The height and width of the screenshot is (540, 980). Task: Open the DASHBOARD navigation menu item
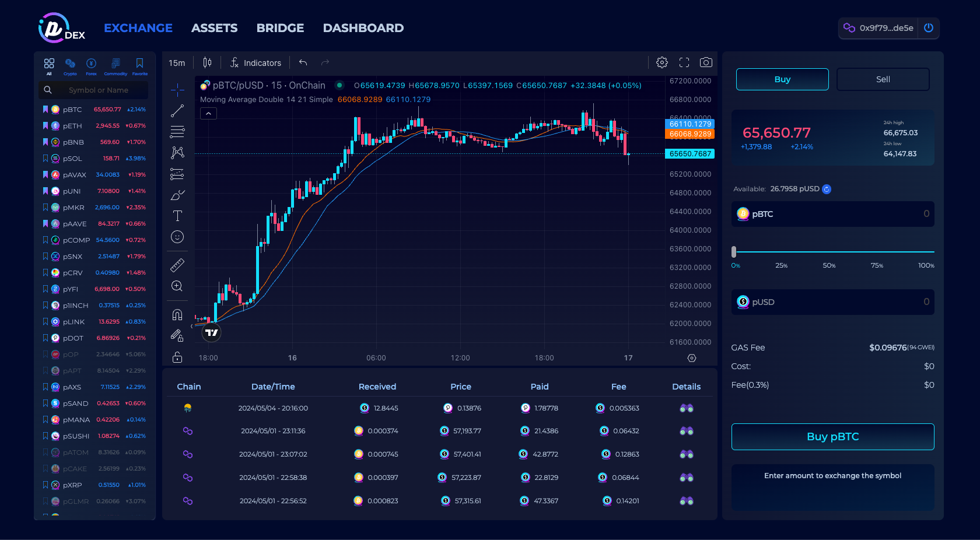[363, 28]
